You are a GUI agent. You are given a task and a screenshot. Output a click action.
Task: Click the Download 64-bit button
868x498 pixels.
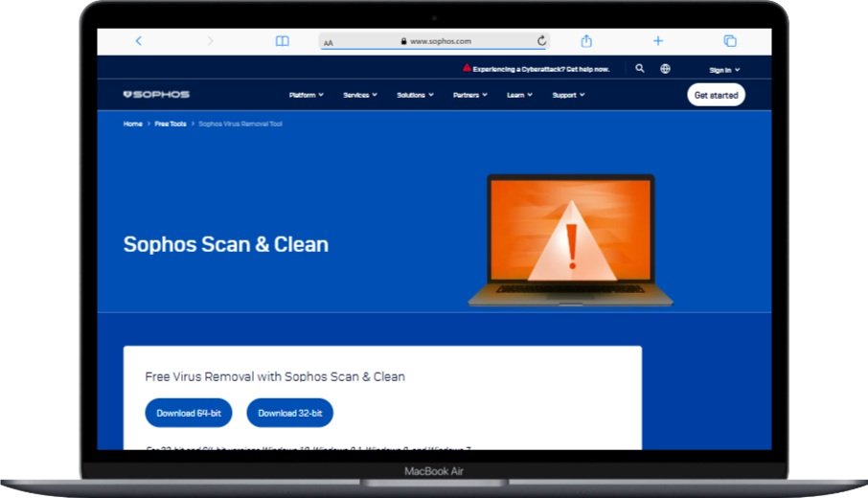188,413
